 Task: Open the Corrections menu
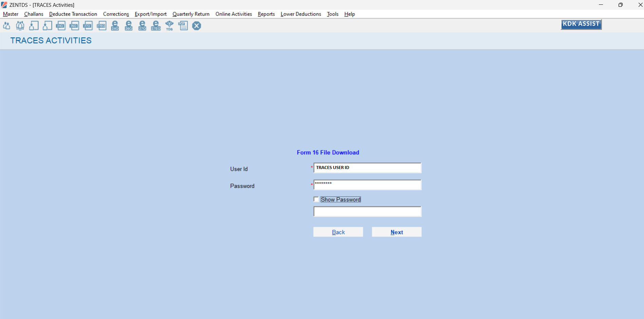coord(116,14)
